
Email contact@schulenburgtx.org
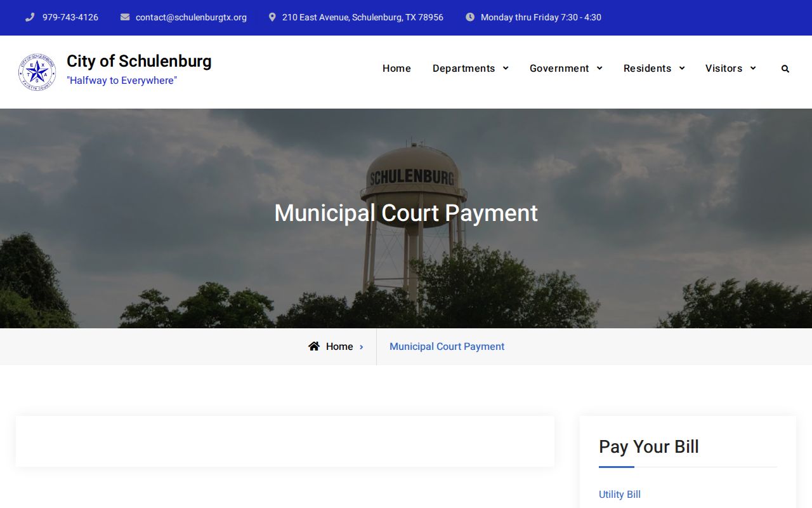click(191, 17)
